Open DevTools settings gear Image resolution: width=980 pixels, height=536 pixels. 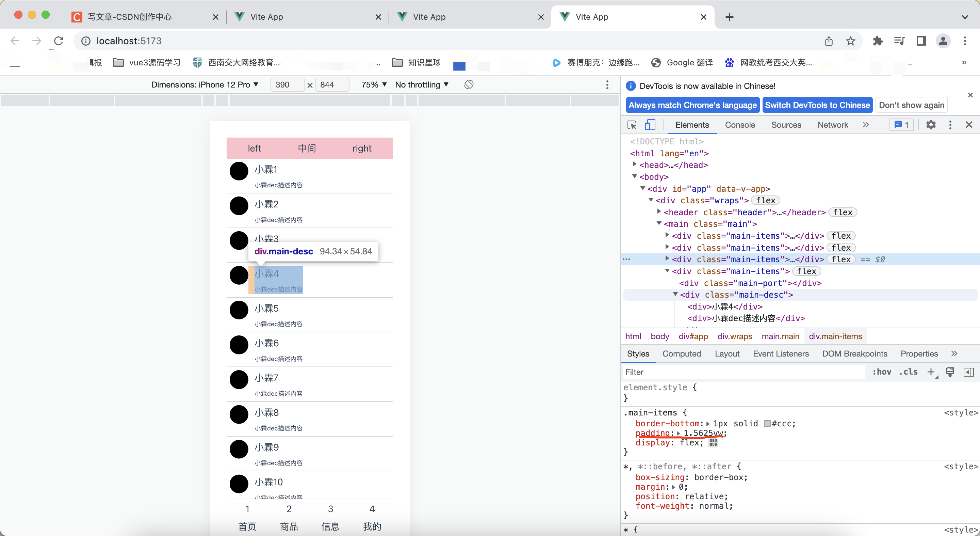(x=931, y=125)
